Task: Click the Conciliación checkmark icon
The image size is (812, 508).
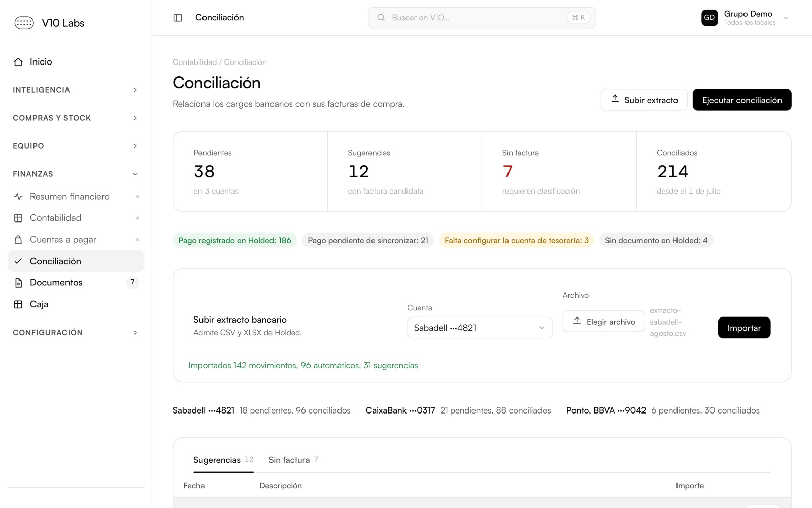Action: [18, 261]
